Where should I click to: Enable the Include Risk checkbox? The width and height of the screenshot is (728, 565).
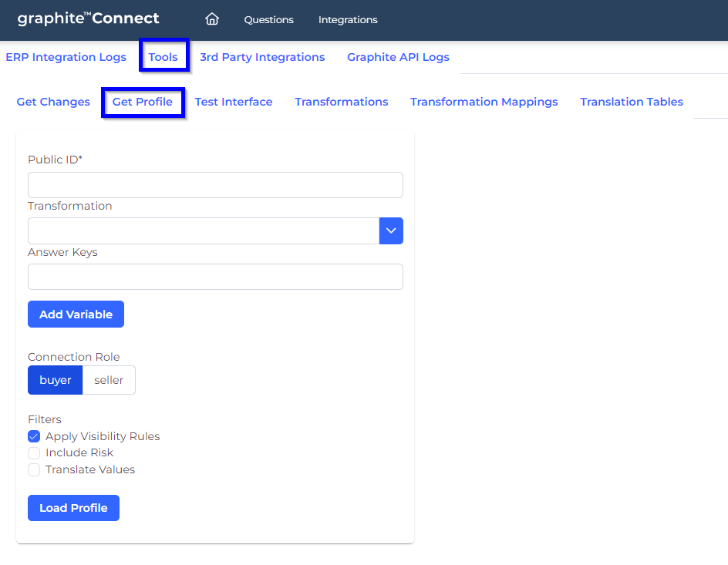click(x=34, y=452)
